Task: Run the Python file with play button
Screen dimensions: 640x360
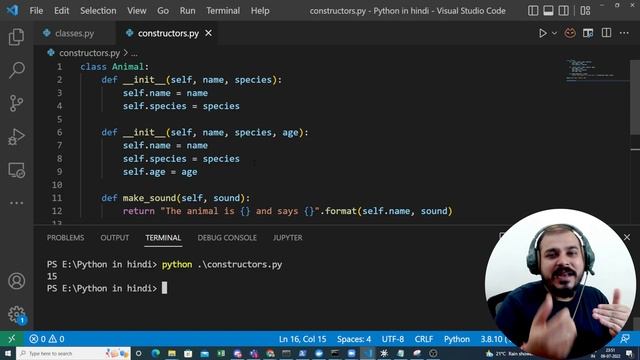Action: 542,33
